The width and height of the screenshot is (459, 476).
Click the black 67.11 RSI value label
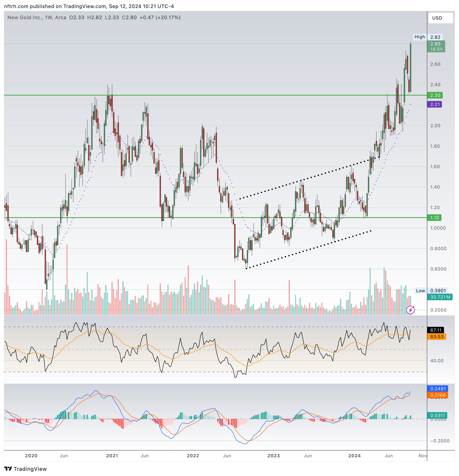coord(436,330)
